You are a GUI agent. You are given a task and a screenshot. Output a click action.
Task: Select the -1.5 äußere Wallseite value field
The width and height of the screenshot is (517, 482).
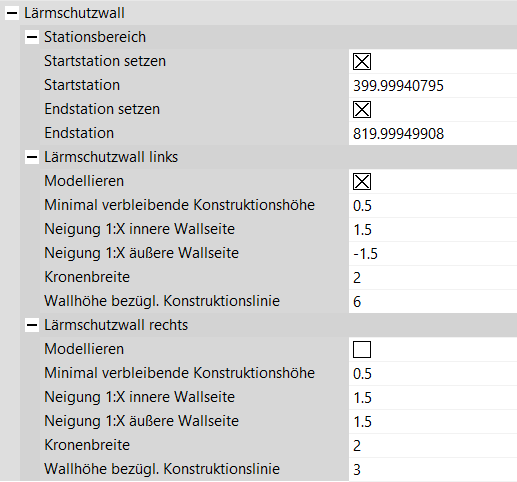(x=433, y=254)
